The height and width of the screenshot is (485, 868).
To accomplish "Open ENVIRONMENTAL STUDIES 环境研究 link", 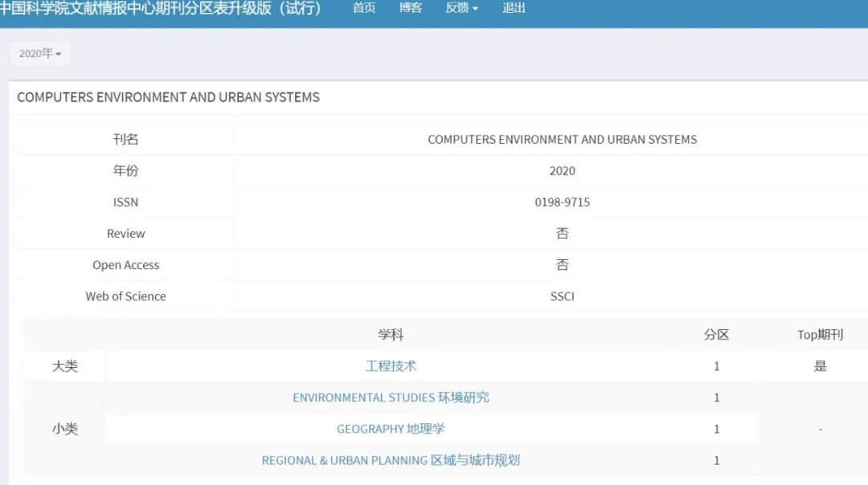I will 391,397.
